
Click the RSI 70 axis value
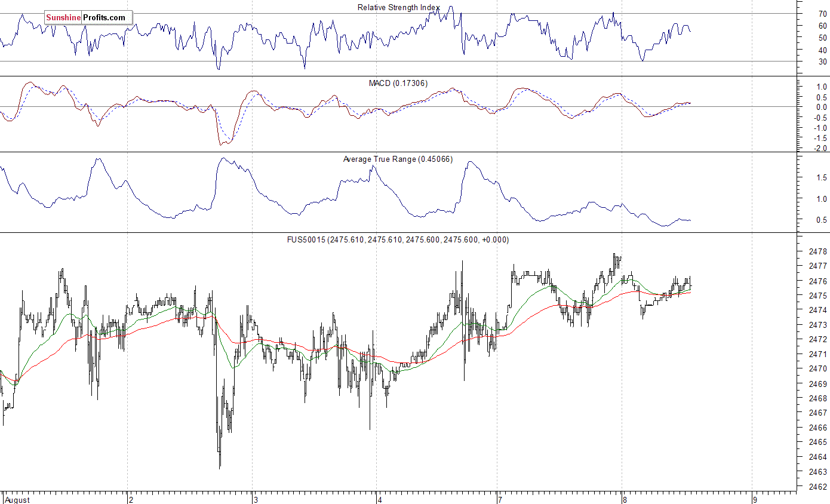point(822,14)
